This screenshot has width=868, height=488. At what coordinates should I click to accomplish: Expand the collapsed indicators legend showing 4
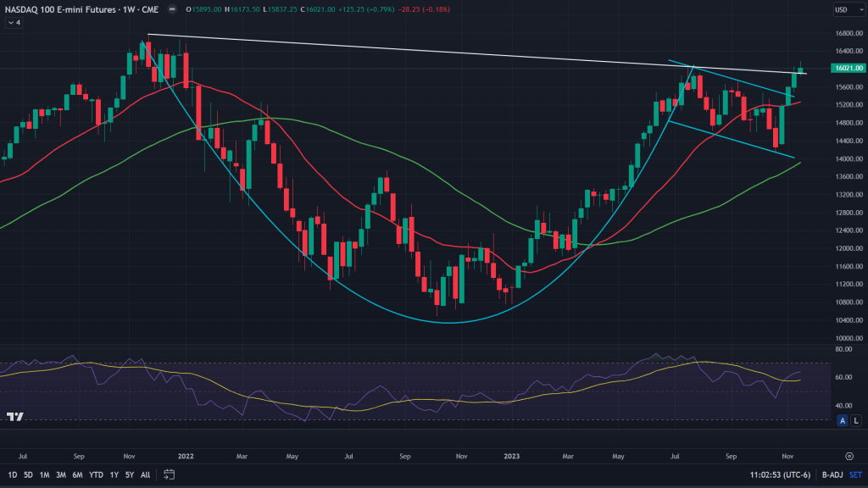coord(14,23)
